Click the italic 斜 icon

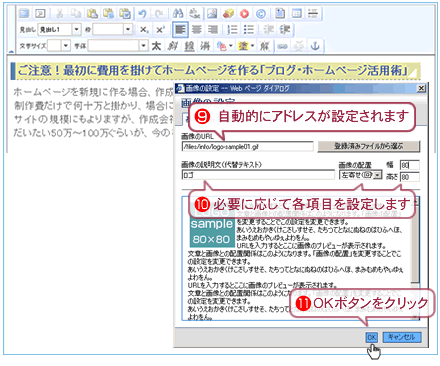(x=172, y=46)
